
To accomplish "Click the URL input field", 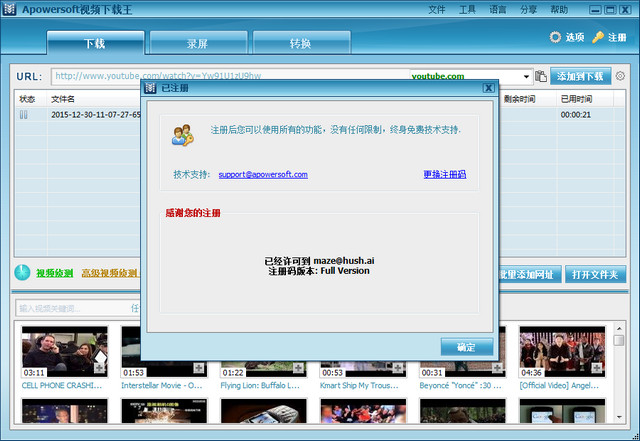I will [x=231, y=76].
